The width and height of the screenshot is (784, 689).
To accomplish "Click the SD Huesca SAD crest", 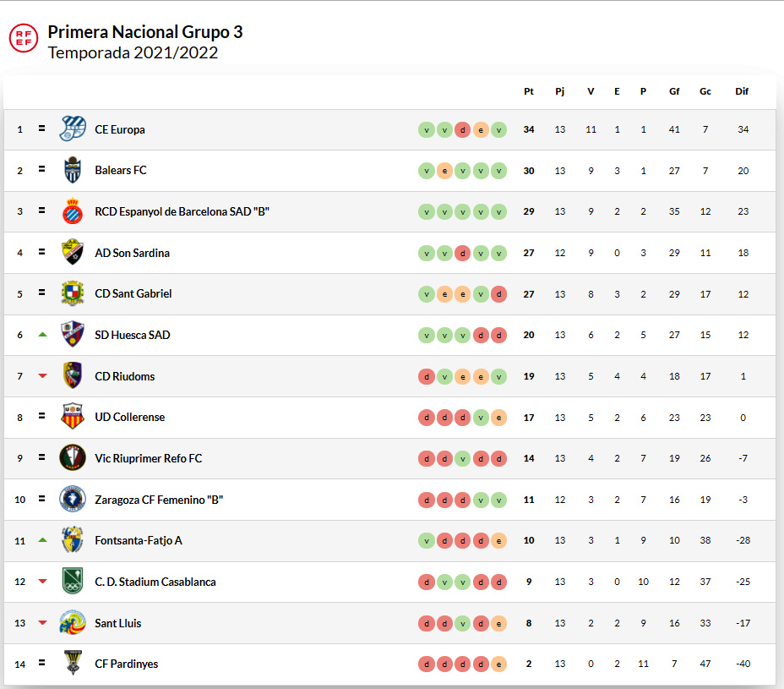I will click(73, 335).
